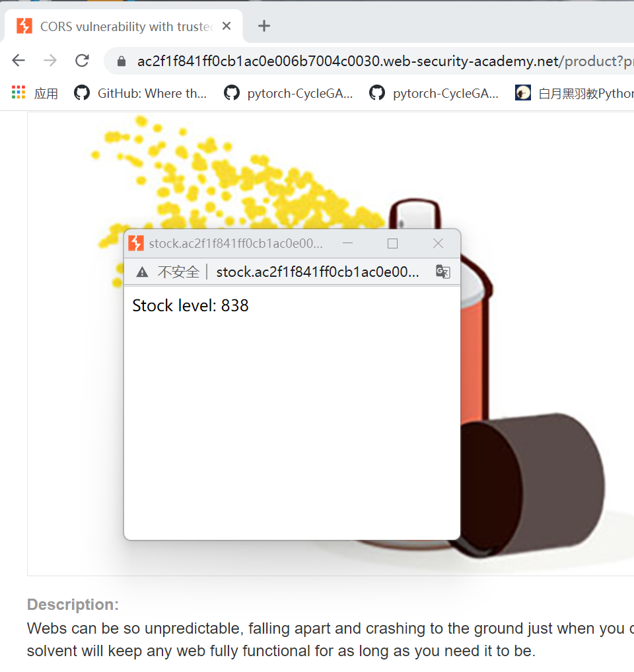
Task: Click the translate icon in popup
Action: pyautogui.click(x=442, y=272)
